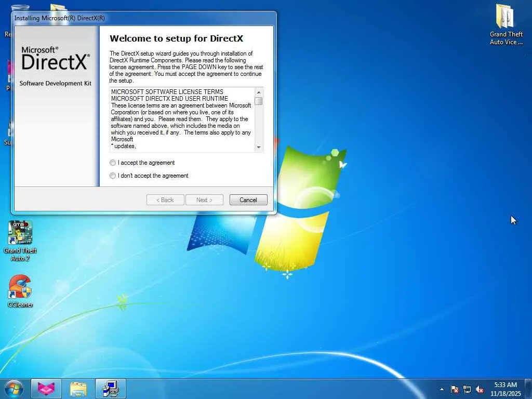Click the Microsoft DirectX logo in setup

(56, 58)
